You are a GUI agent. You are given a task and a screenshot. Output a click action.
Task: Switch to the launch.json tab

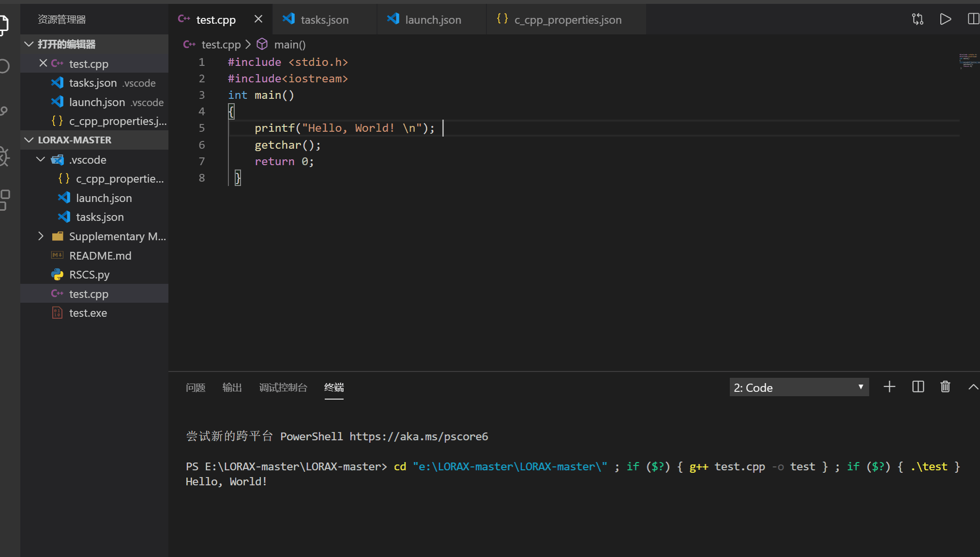pos(433,20)
